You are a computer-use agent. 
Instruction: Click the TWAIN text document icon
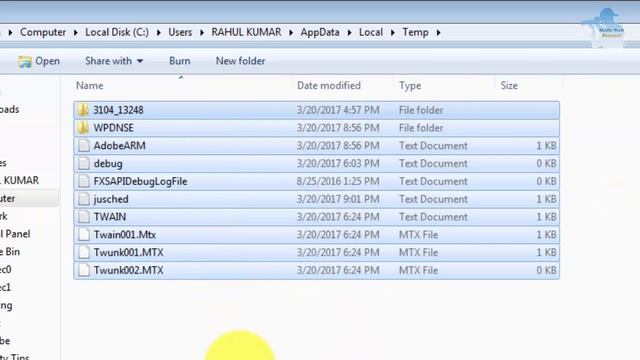click(84, 217)
